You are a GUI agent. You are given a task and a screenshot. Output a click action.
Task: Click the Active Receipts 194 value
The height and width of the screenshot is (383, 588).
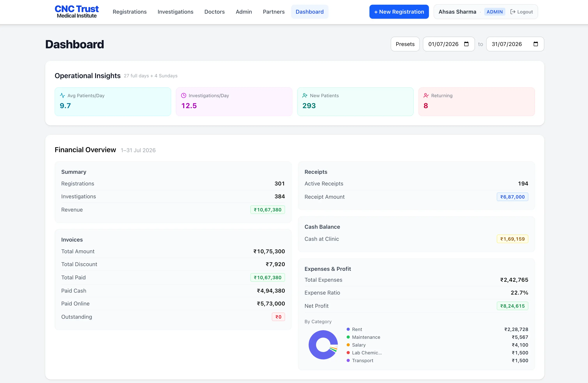pyautogui.click(x=523, y=184)
